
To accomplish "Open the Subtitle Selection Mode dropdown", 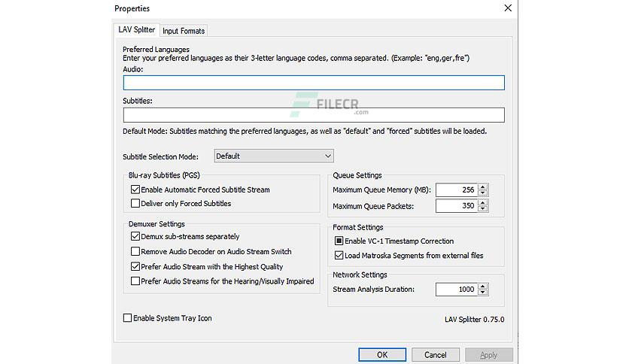I will [x=274, y=156].
